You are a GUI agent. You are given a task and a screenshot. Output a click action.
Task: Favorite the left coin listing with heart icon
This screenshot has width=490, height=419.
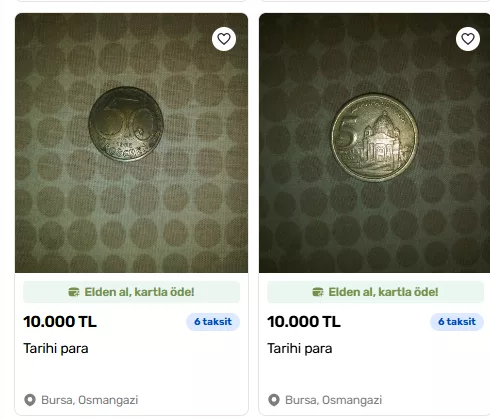224,39
